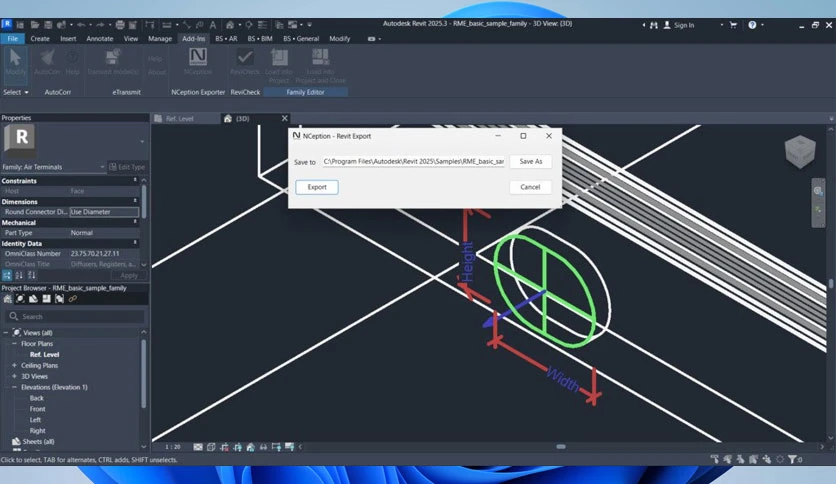Click the Print icon in quick access toolbar
Image resolution: width=836 pixels, height=484 pixels.
click(120, 25)
